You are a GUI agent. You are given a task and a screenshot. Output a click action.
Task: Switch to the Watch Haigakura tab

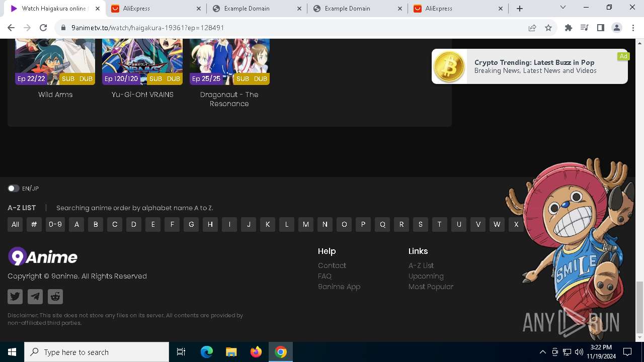coord(54,9)
